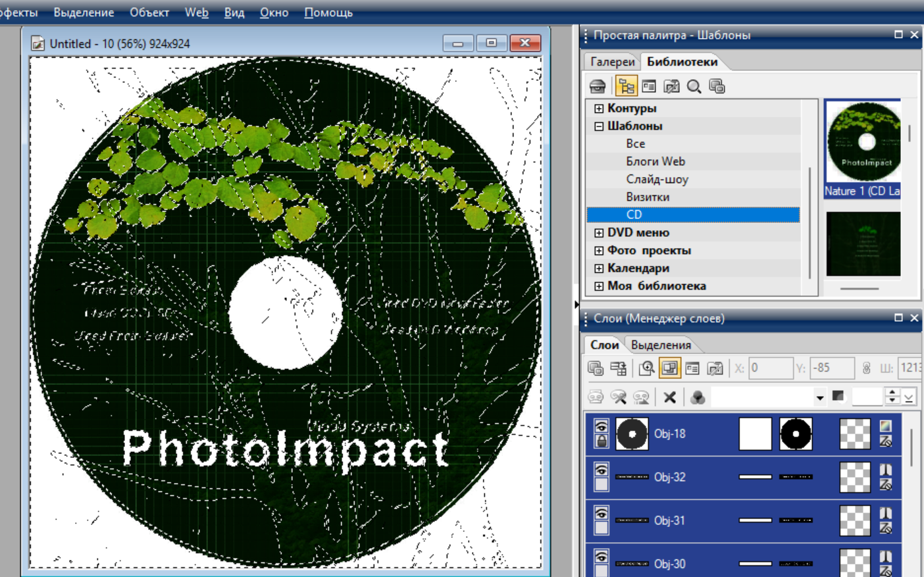Open the blend mode dropdown in Layers panel

coord(820,397)
